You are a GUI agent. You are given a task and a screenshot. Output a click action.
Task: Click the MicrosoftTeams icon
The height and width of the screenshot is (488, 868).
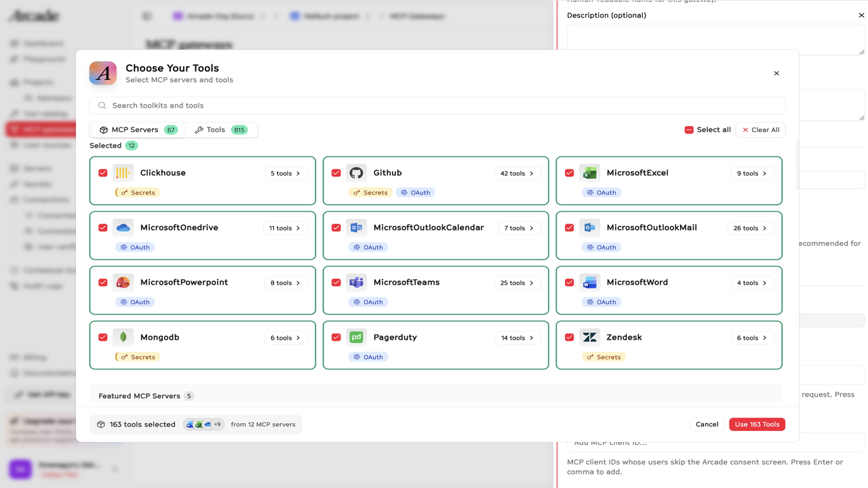[x=356, y=283]
